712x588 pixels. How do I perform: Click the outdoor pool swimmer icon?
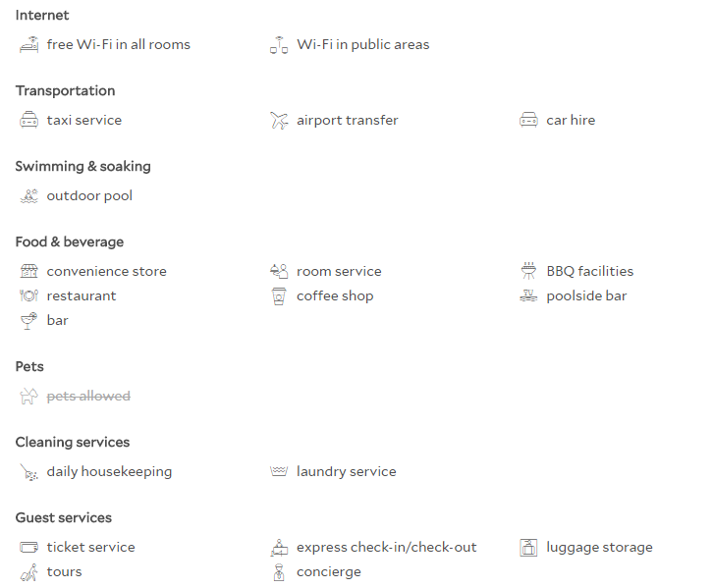coord(28,196)
